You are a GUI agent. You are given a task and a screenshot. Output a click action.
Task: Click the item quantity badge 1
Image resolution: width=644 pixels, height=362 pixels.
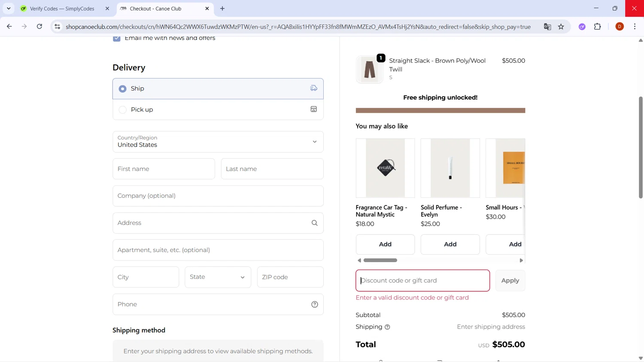pos(381,58)
